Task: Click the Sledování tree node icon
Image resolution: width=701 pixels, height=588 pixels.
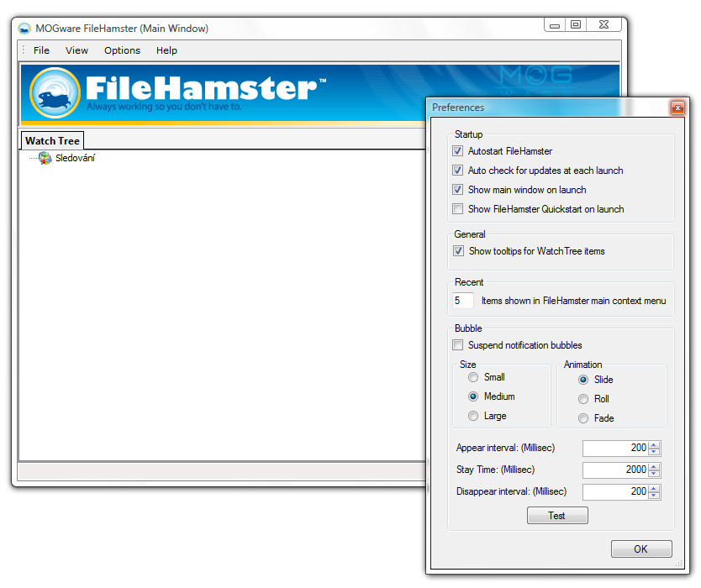Action: [x=45, y=158]
